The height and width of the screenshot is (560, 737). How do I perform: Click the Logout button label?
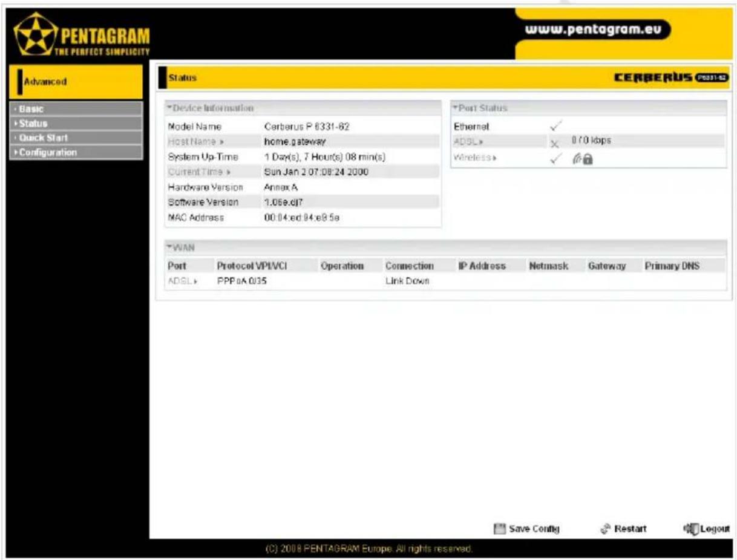coord(716,529)
